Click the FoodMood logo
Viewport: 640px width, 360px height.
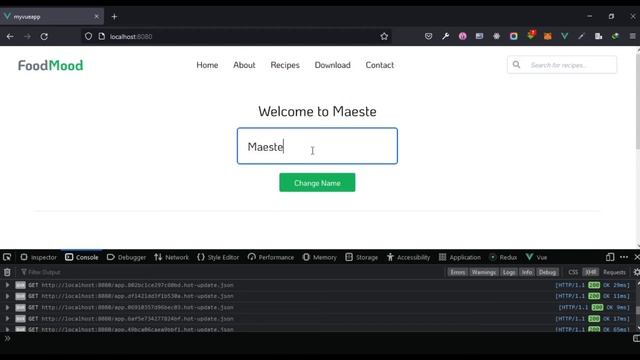[51, 65]
